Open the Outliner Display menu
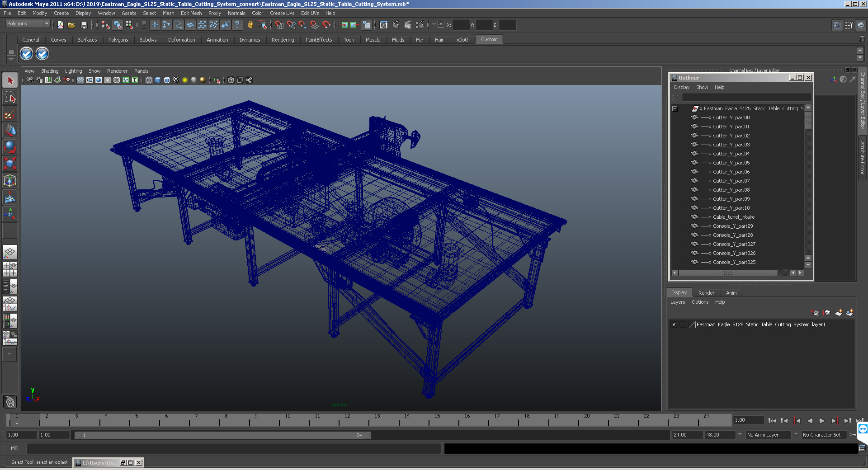The height and width of the screenshot is (470, 868). pos(681,87)
